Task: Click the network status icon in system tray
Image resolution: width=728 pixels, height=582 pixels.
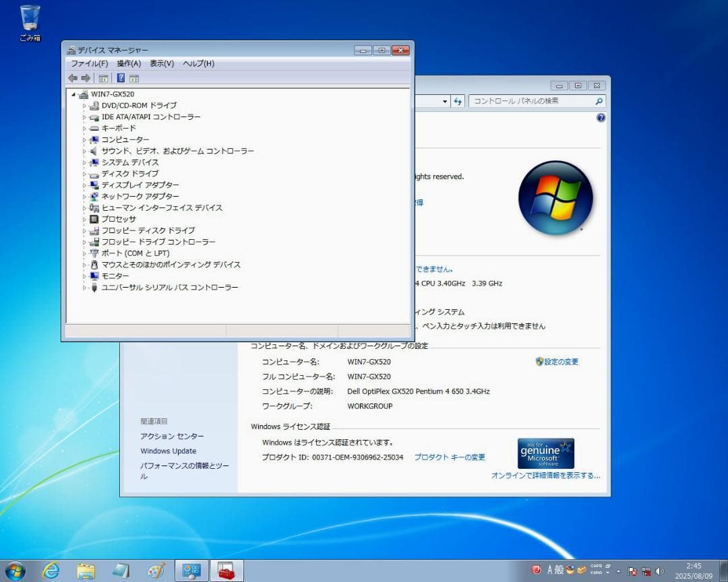Action: coord(646,571)
